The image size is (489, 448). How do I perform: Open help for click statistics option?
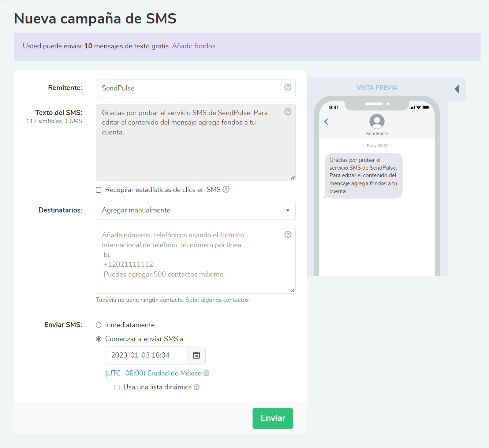point(226,189)
